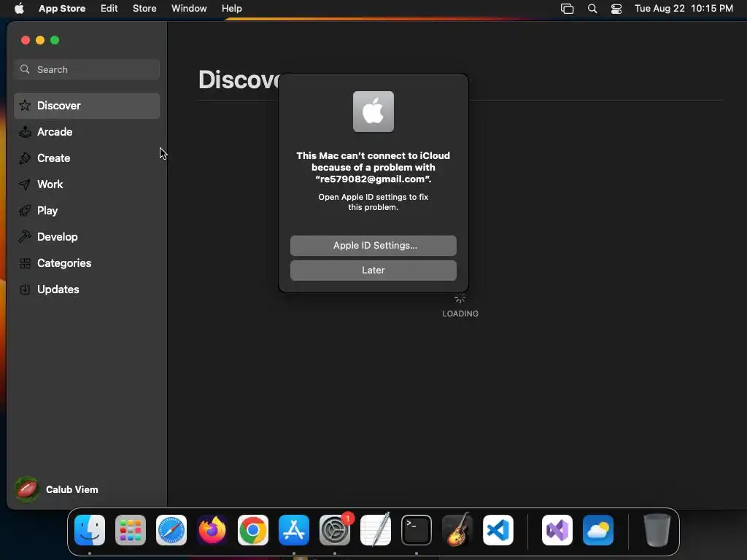Click the hammer icon beside Develop
The height and width of the screenshot is (560, 747).
pos(25,236)
